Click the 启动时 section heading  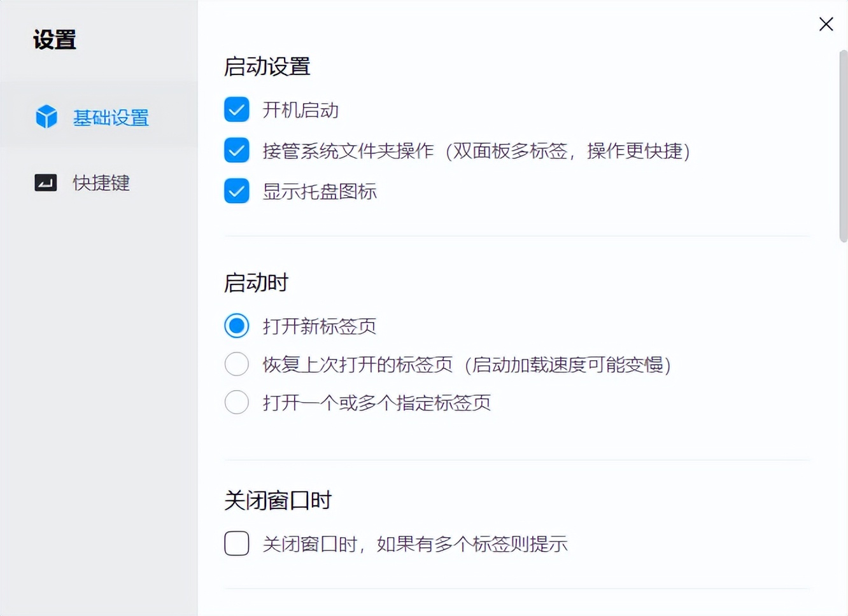[255, 283]
